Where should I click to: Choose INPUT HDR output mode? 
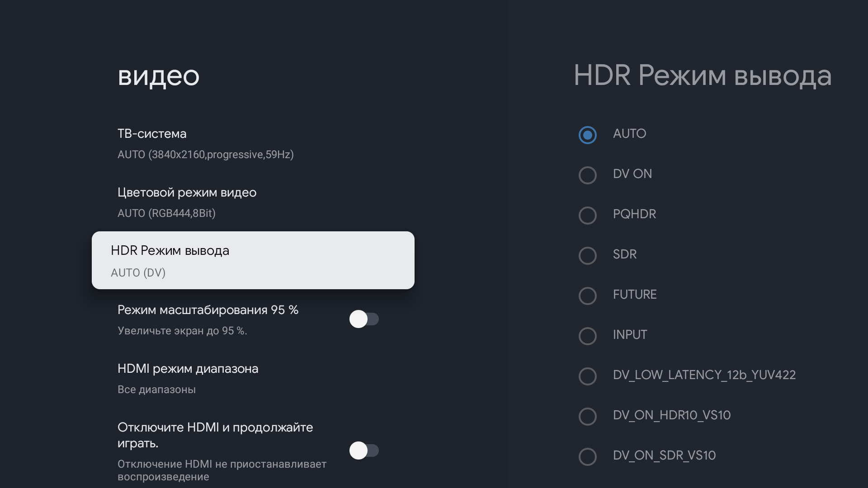tap(588, 336)
